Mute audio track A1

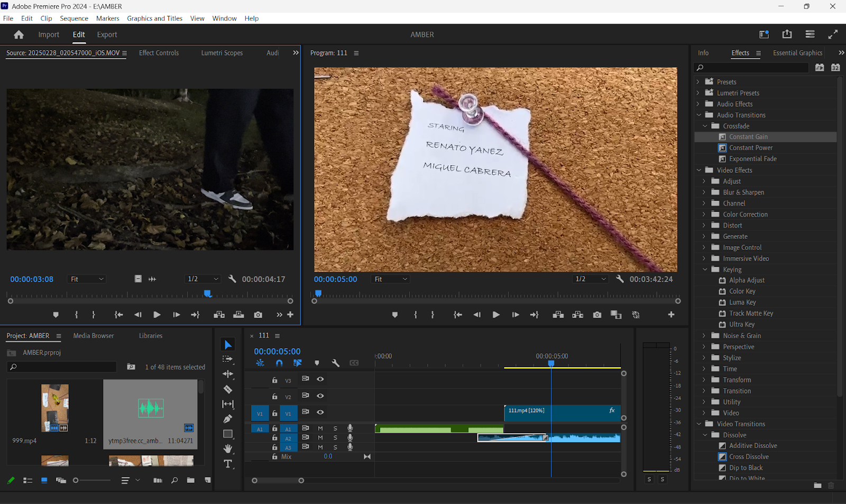tap(320, 428)
